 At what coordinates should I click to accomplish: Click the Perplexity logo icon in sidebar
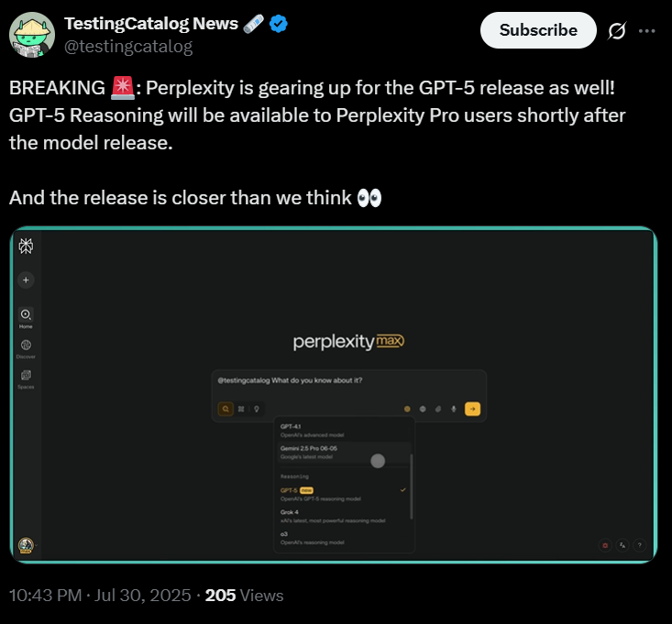(27, 246)
